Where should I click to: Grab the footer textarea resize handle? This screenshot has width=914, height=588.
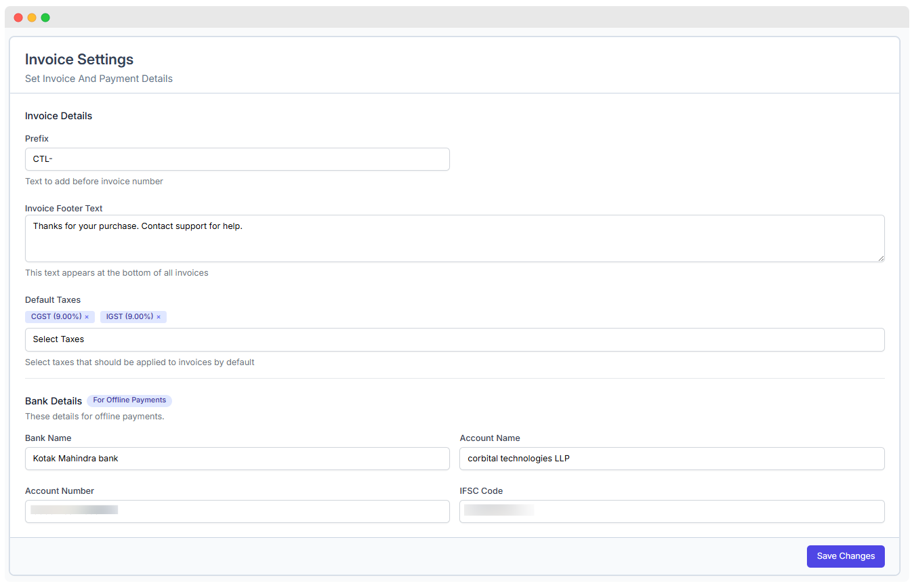tap(880, 257)
